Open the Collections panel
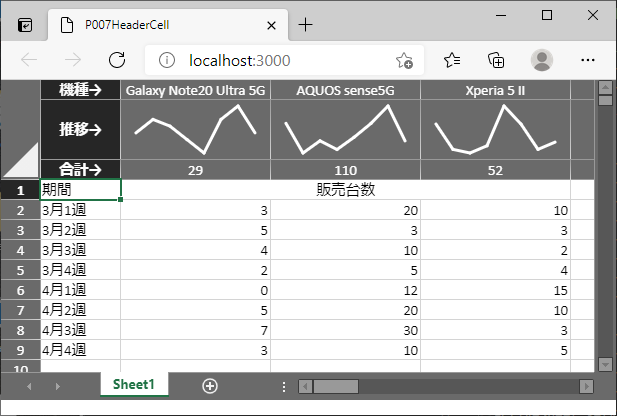This screenshot has width=617, height=416. 496,60
